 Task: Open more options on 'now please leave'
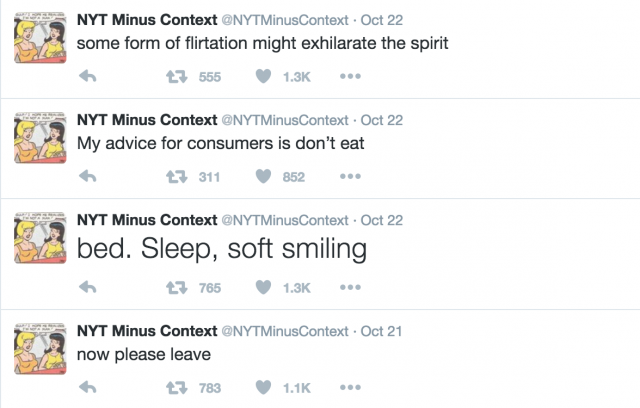(350, 388)
